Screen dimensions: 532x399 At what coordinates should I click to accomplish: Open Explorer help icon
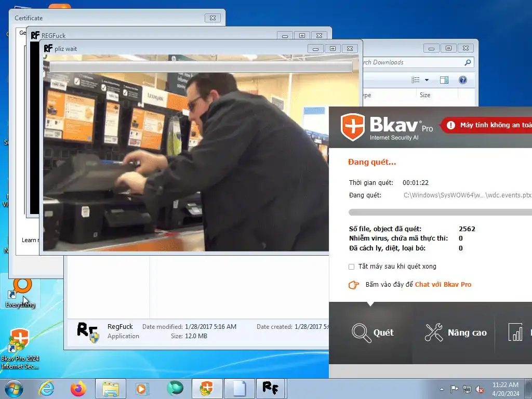[463, 79]
